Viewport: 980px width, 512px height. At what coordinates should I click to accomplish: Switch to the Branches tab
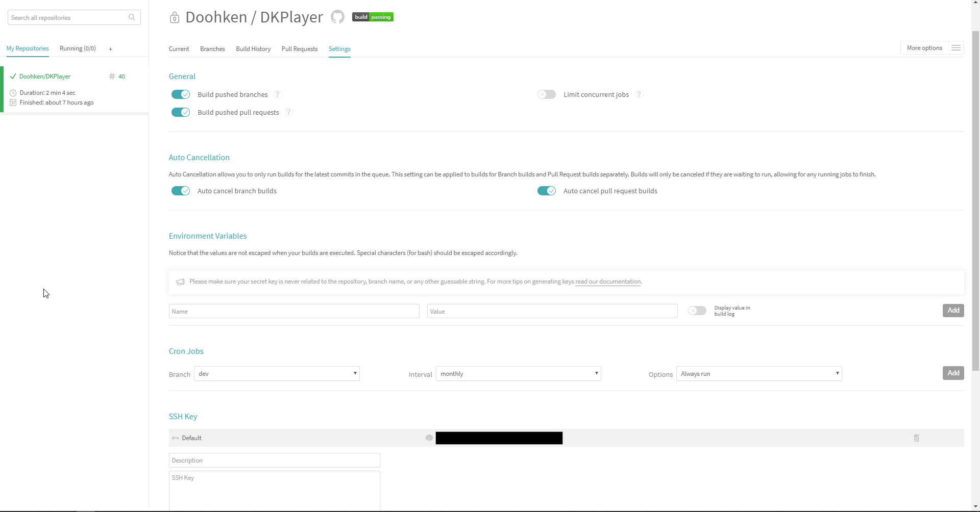212,49
